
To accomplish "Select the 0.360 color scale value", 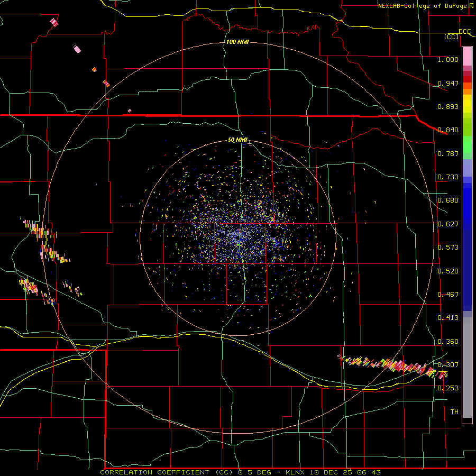I will tap(448, 342).
